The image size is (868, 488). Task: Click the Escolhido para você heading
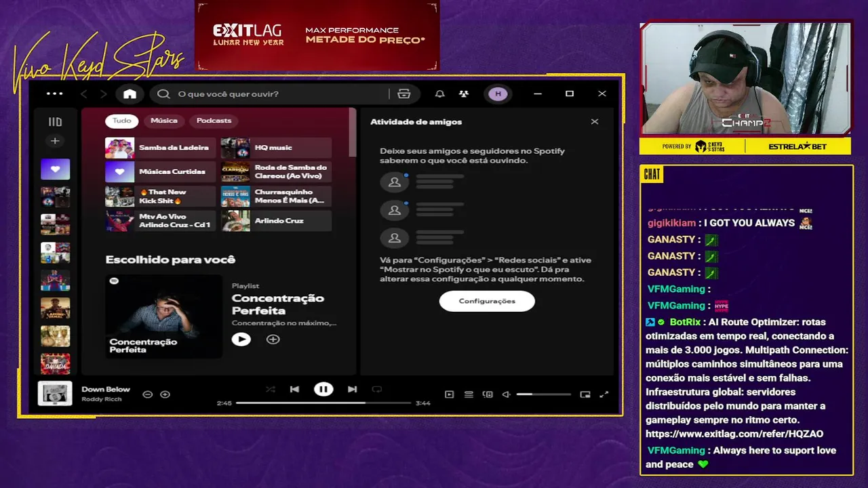(x=170, y=260)
